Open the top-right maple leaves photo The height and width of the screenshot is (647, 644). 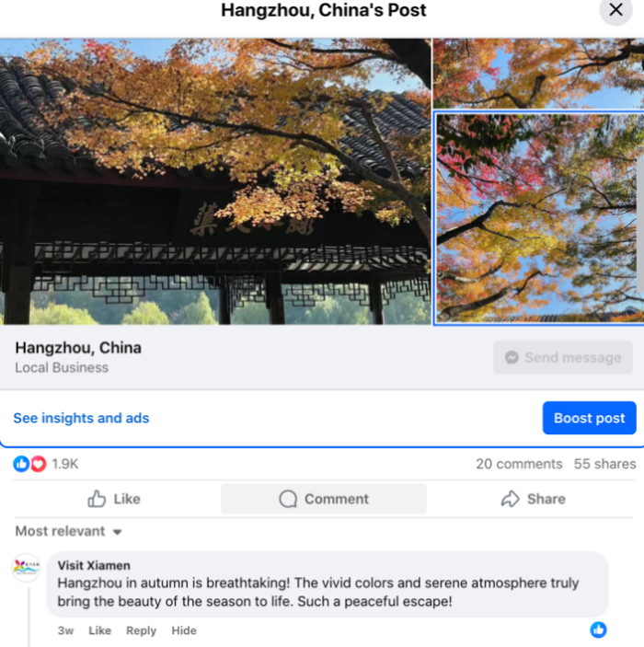point(538,74)
